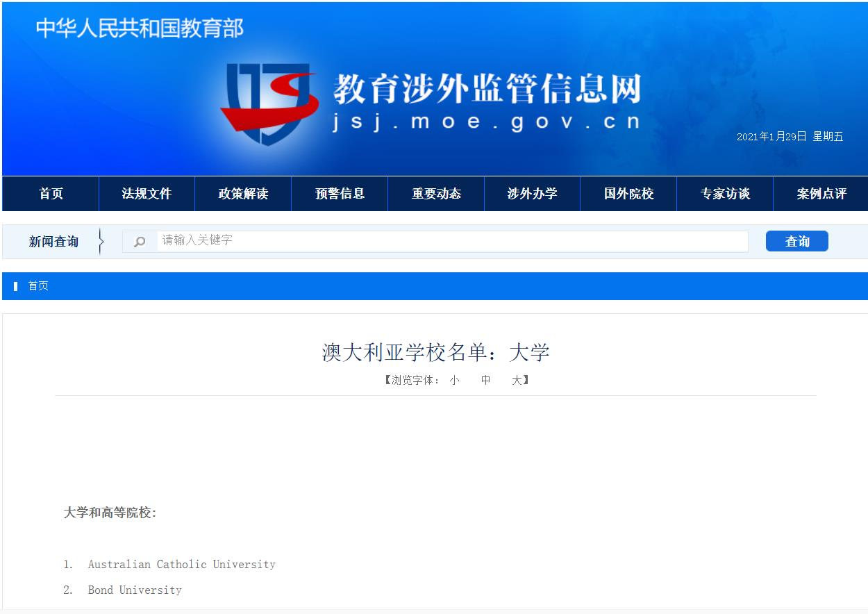Open the 专家访谈 menu item
Viewport: 868px width, 614px height.
coord(725,194)
